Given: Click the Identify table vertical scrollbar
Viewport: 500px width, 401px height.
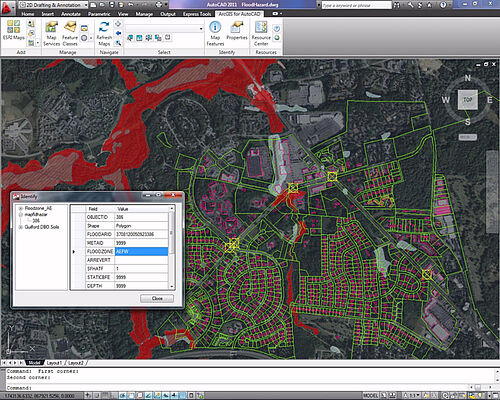Looking at the screenshot, I should [x=172, y=247].
